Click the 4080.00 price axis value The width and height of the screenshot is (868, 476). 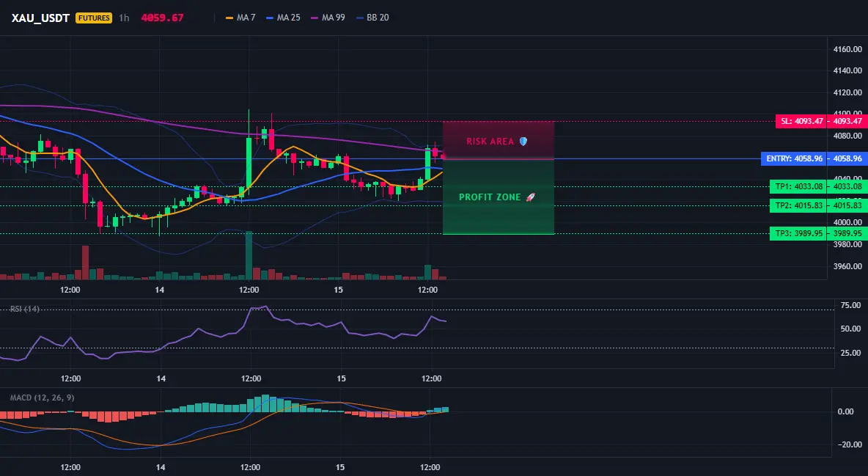pos(847,136)
